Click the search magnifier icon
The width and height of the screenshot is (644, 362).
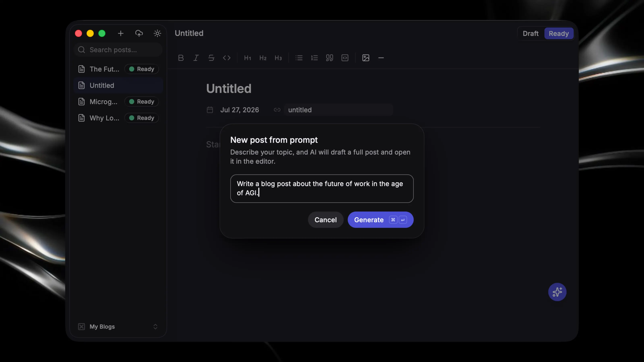[82, 50]
